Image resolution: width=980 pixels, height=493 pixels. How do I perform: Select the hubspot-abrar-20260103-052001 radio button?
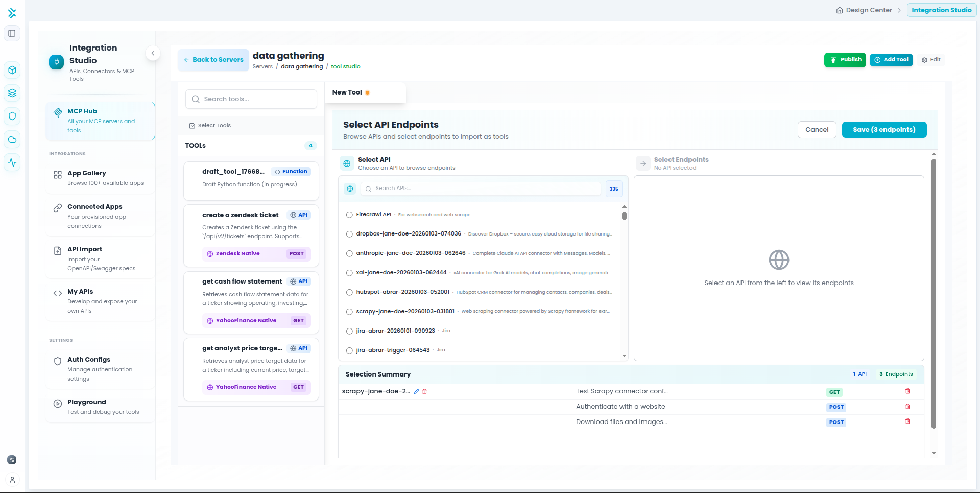(x=349, y=293)
